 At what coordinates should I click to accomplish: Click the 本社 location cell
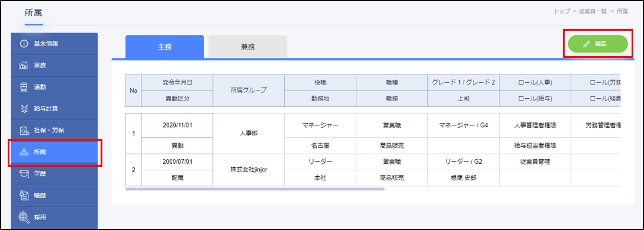click(x=320, y=178)
